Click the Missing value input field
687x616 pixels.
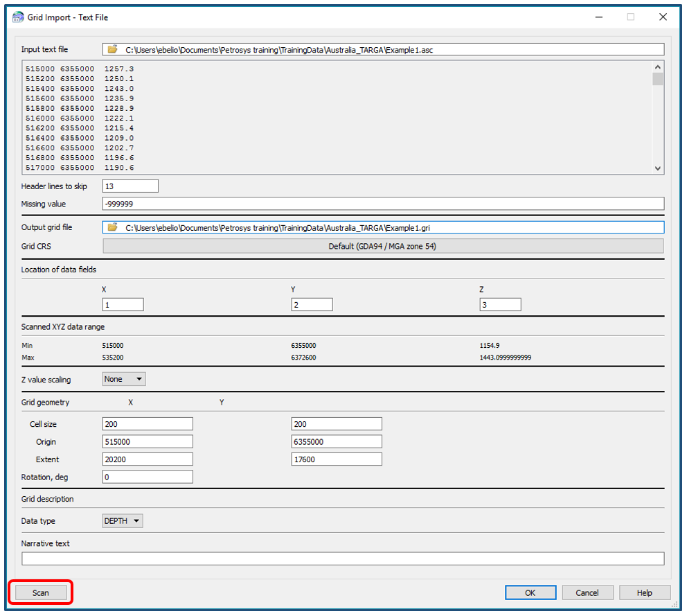[383, 204]
